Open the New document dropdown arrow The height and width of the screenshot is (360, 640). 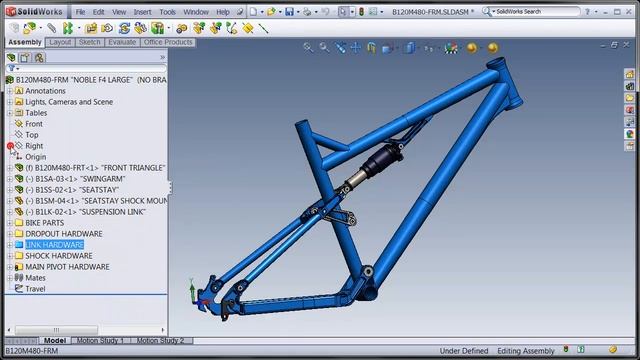point(262,12)
